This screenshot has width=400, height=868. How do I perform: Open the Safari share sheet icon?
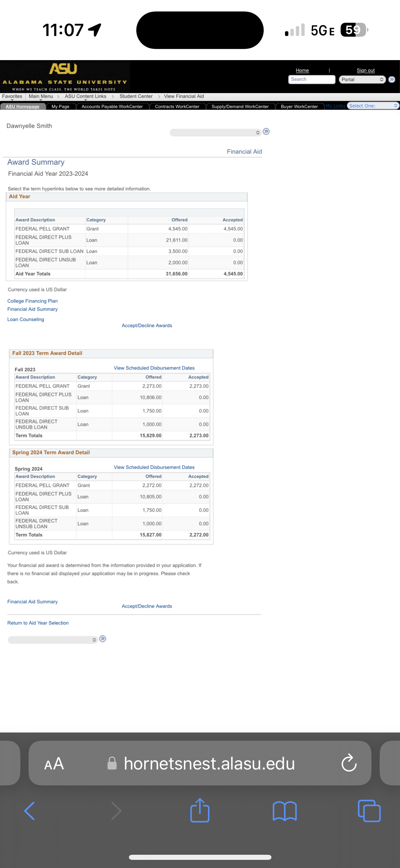coord(200,810)
